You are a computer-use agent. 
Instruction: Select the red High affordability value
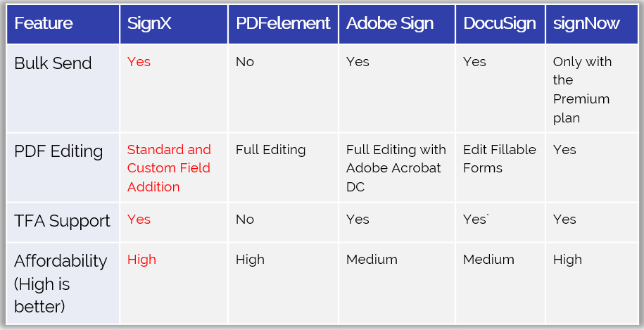click(141, 260)
